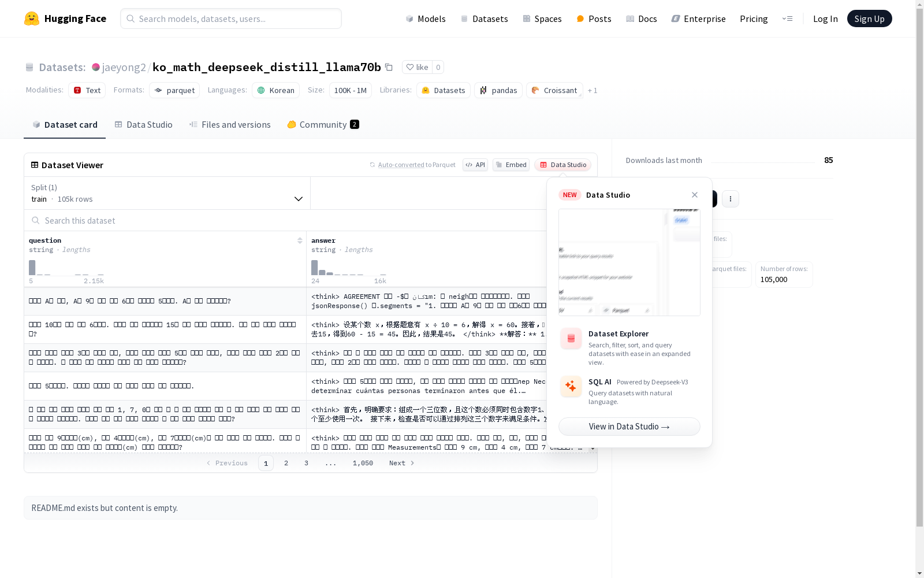Open the jaeyong2 profile link
Image resolution: width=924 pixels, height=578 pixels.
[x=124, y=67]
